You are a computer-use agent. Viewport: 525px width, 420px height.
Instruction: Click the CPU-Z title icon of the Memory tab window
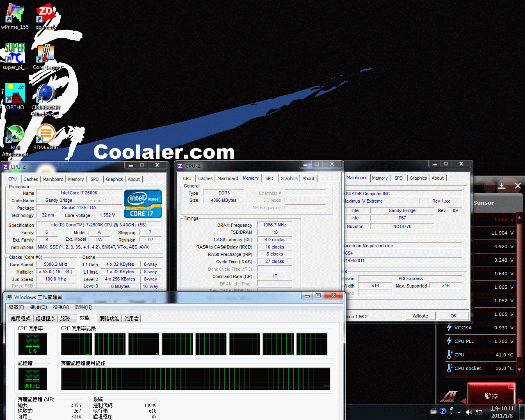(x=180, y=166)
